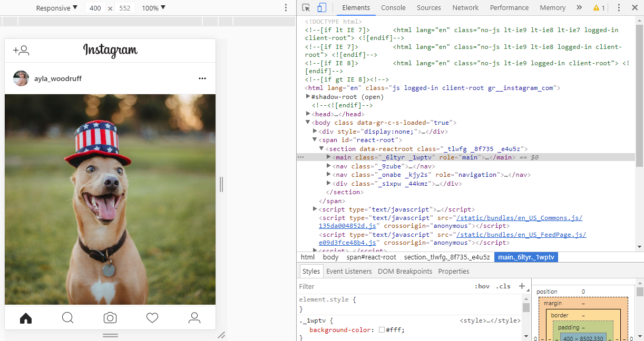Expand the head element node
Screen dimensions: 644x341
click(x=308, y=114)
